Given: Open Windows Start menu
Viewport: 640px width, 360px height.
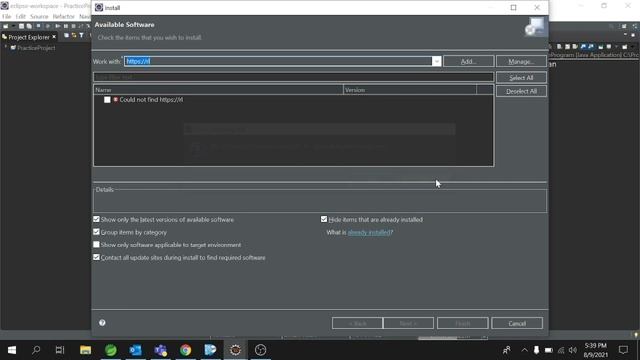Looking at the screenshot, I should coord(12,350).
